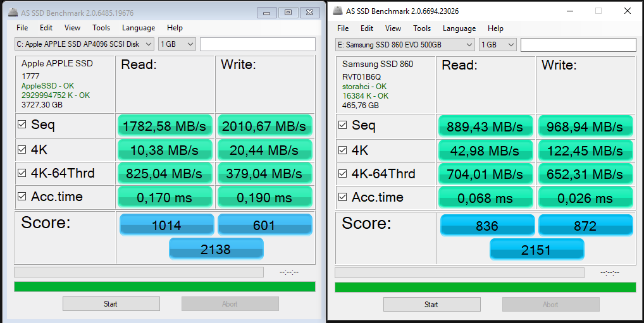The width and height of the screenshot is (644, 323).
Task: Click access time value 0,170 ms
Action: 164,197
